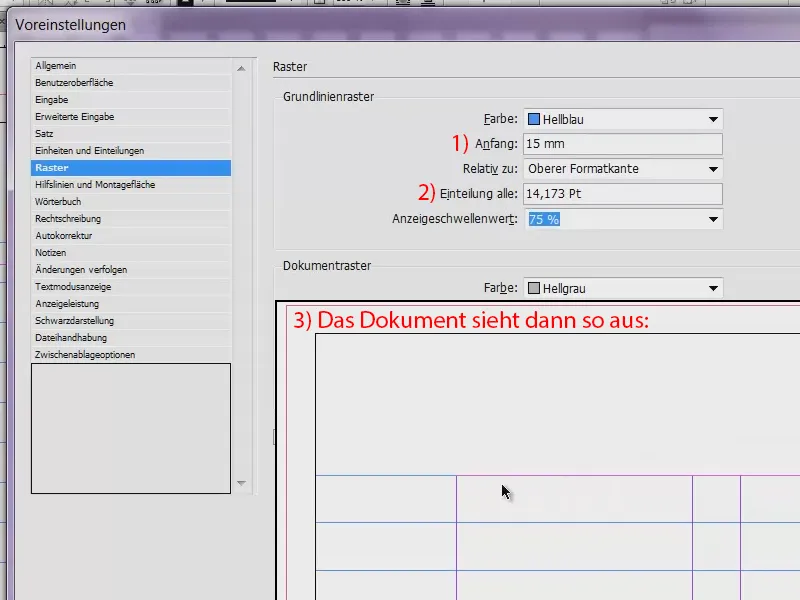Open the Allgemein preferences category
Image resolution: width=800 pixels, height=600 pixels.
131,66
